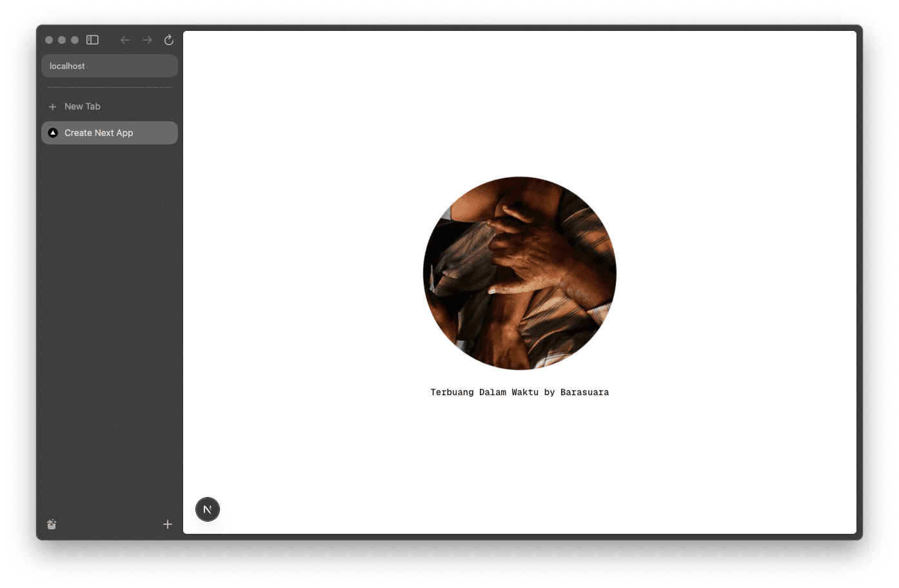Close the window with the first traffic light
Viewport: 899px width, 588px height.
point(49,40)
